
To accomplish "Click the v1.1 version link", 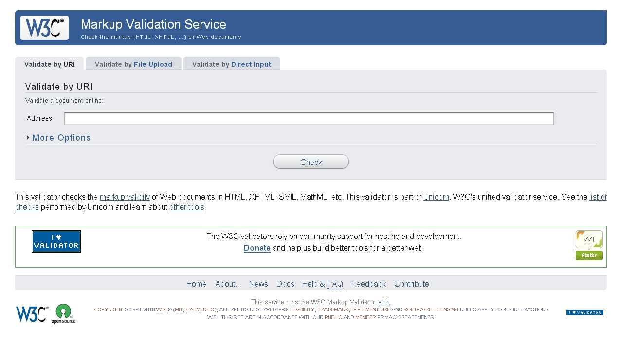I will point(384,302).
